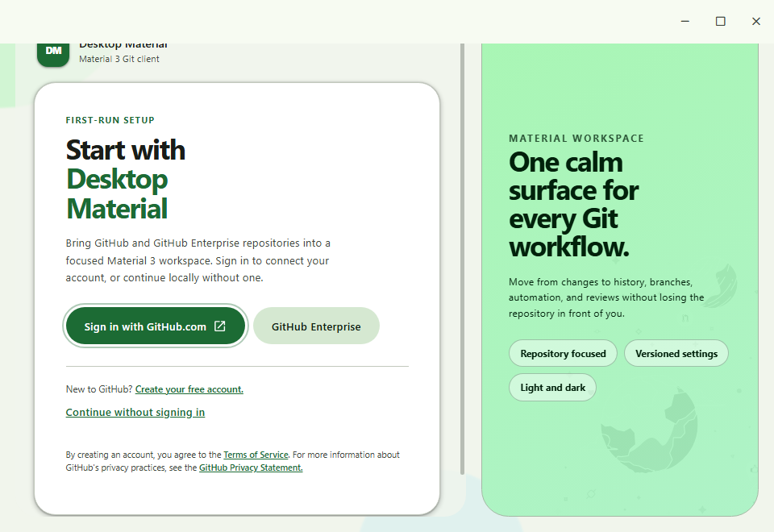This screenshot has height=532, width=774.
Task: Open the Create your free account link
Action: pyautogui.click(x=189, y=389)
